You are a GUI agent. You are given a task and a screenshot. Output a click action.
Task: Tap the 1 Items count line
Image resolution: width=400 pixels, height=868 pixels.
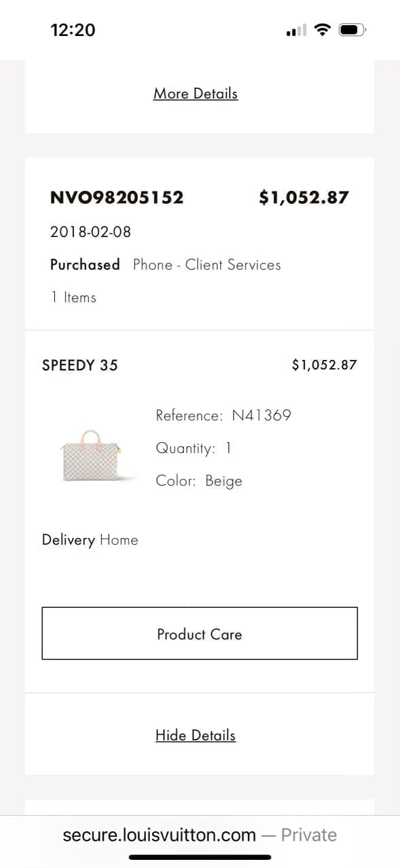pyautogui.click(x=73, y=297)
